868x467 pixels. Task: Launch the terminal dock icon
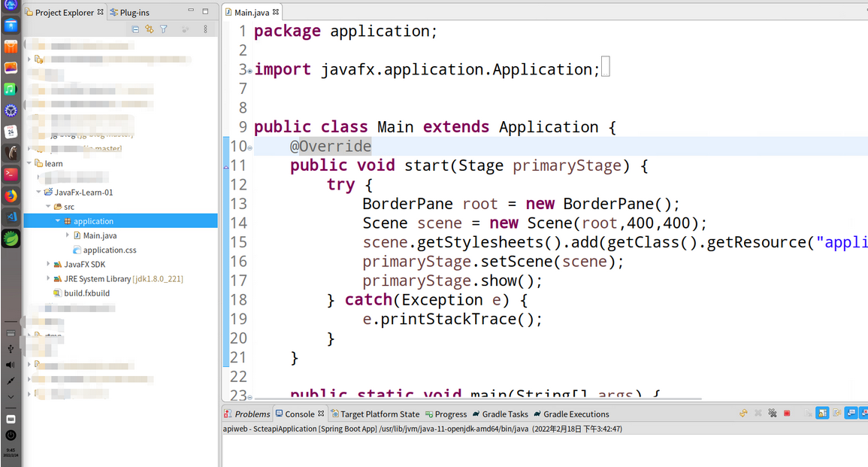11,174
